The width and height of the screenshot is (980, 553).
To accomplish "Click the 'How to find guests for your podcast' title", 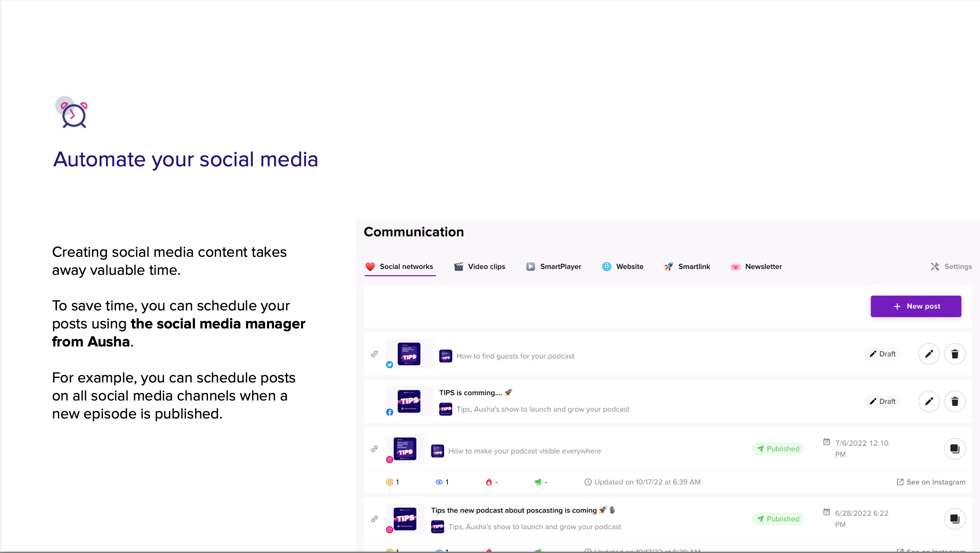I will coord(515,356).
